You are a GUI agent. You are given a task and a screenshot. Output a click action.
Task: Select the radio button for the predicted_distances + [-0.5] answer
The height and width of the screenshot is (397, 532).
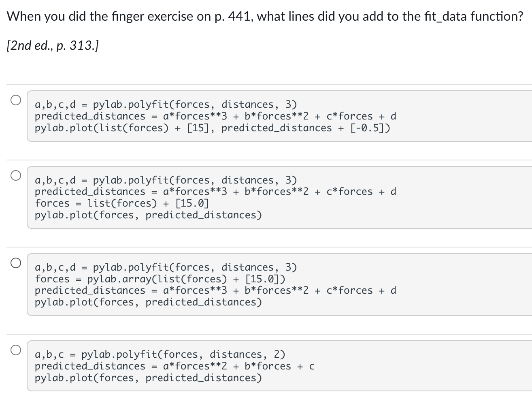pyautogui.click(x=16, y=100)
